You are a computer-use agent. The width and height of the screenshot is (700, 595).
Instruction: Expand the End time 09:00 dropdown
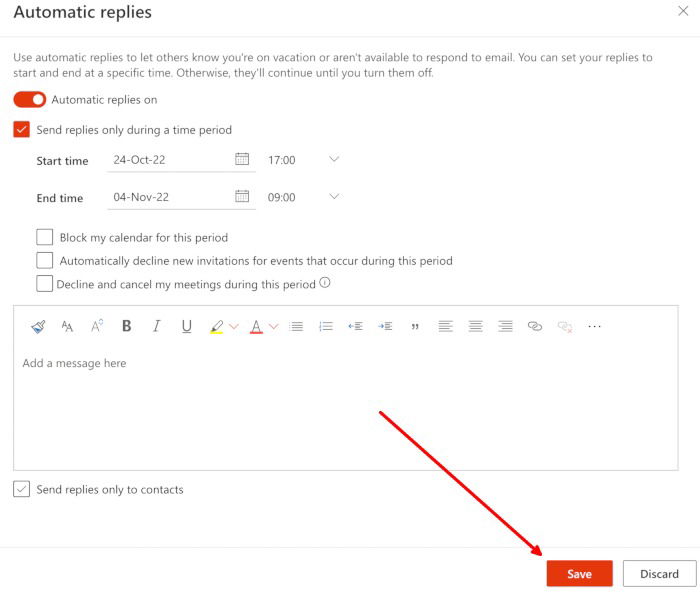pyautogui.click(x=334, y=196)
